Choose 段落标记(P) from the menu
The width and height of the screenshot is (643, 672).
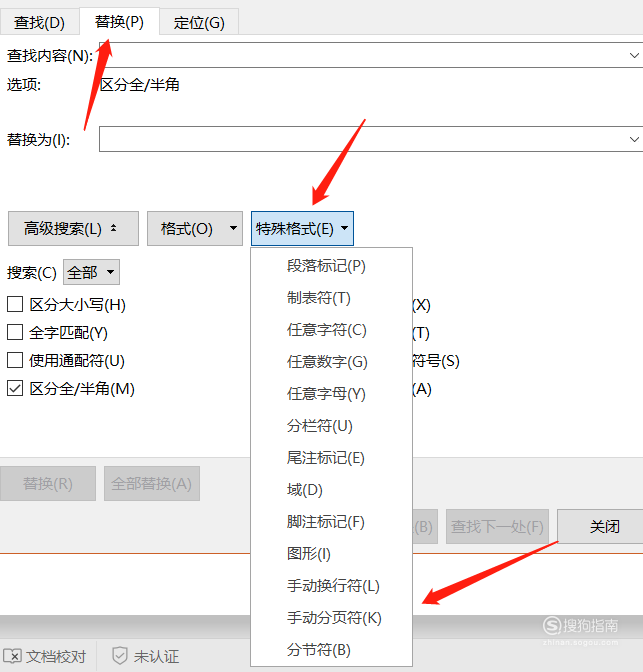coord(331,266)
